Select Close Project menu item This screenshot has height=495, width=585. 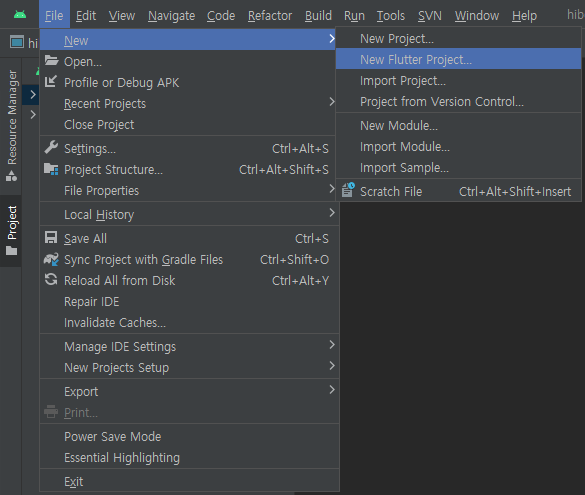click(x=189, y=125)
